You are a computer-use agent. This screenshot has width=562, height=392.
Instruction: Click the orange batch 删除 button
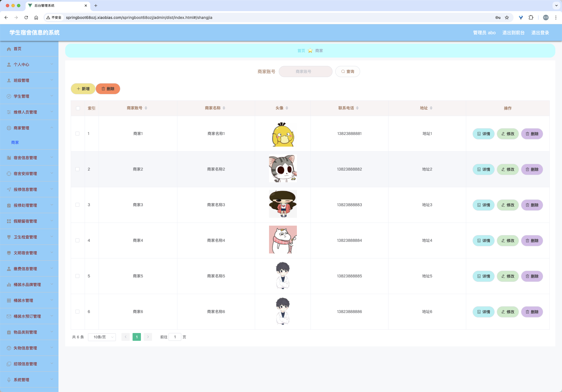[x=108, y=89]
